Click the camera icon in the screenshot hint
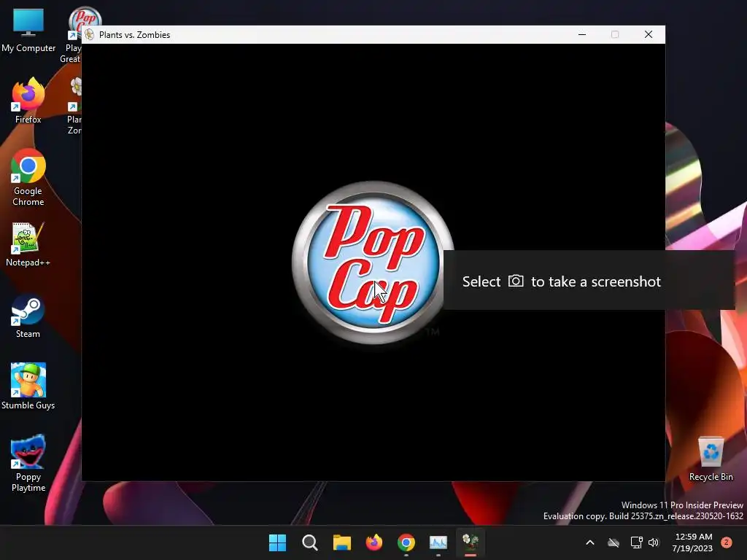Image resolution: width=747 pixels, height=560 pixels. tap(516, 281)
